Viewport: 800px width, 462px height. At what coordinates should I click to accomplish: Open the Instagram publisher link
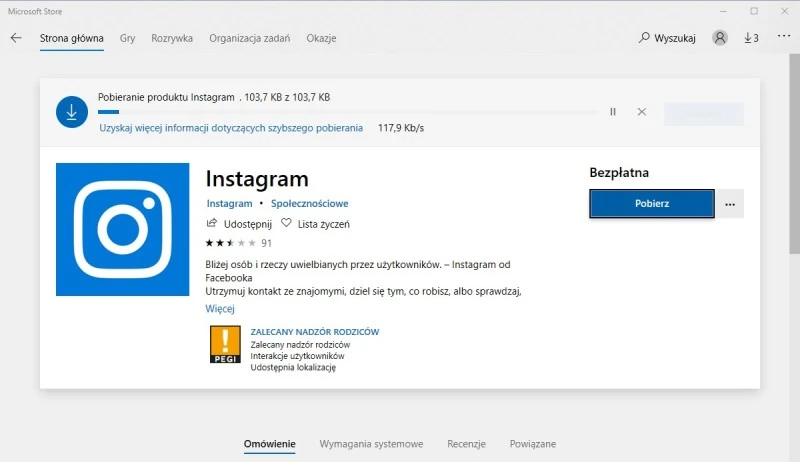point(229,203)
